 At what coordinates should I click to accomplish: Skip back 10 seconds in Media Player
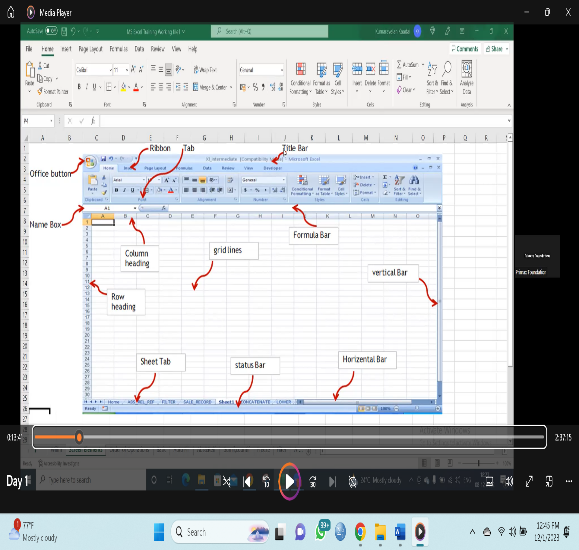[x=266, y=481]
